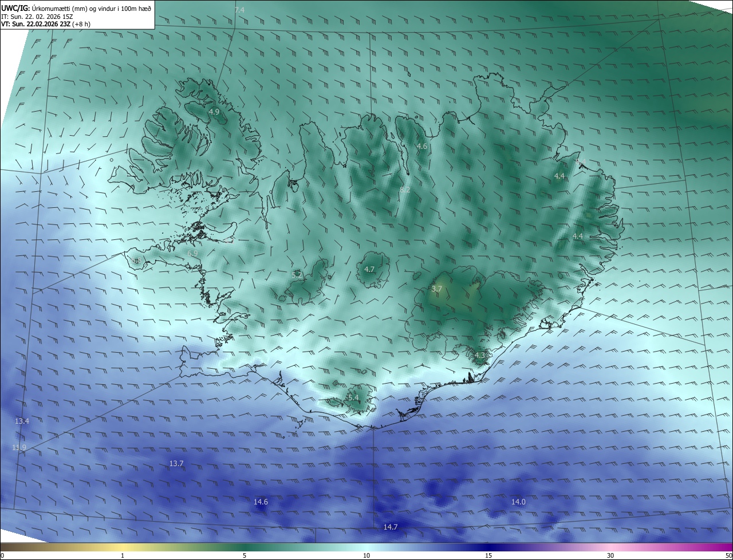Click the color scale label "50"
Image resolution: width=733 pixels, height=560 pixels.
pos(729,555)
